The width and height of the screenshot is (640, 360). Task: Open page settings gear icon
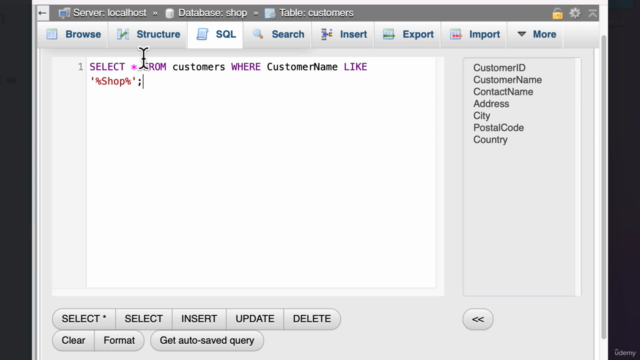pos(575,13)
